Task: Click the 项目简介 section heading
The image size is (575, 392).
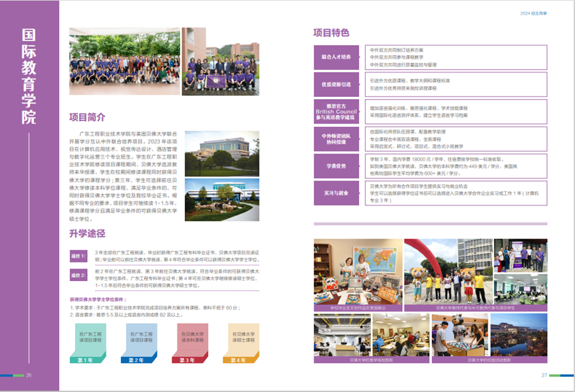Action: pyautogui.click(x=87, y=118)
